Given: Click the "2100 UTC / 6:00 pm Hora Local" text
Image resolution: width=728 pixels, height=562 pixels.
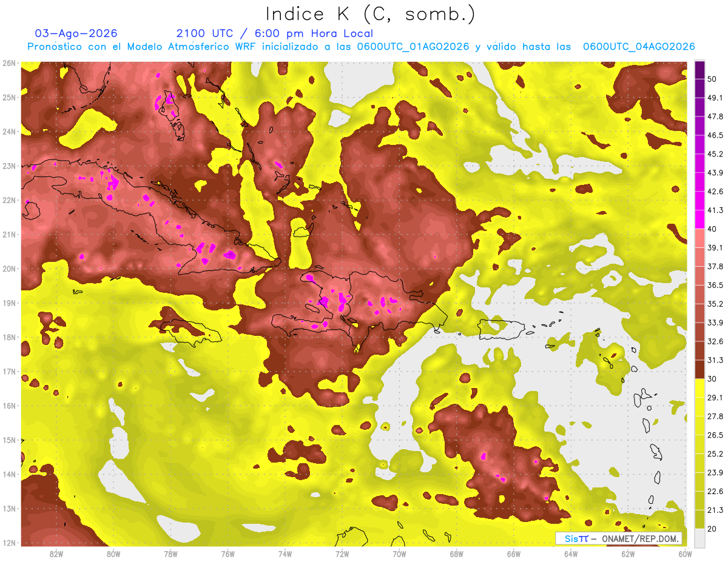Looking at the screenshot, I should (275, 33).
